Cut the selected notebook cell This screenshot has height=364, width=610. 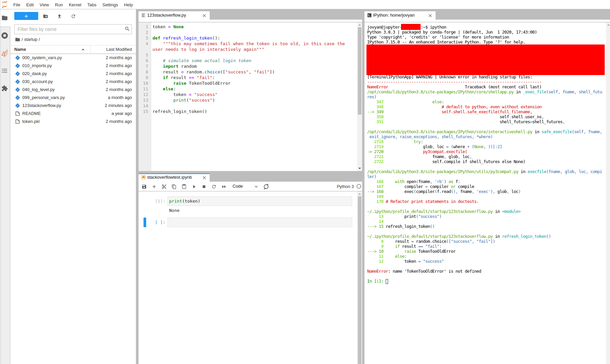coord(164,187)
